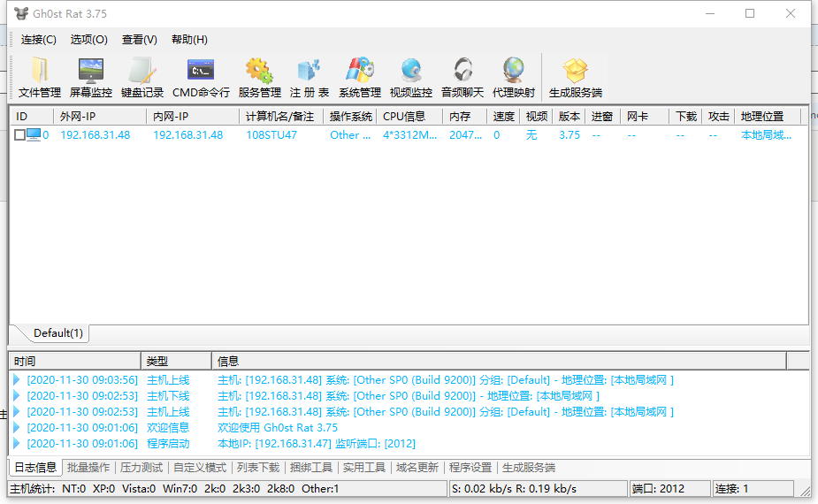The height and width of the screenshot is (504, 818).
Task: Open the 选项(O) menu
Action: (89, 40)
